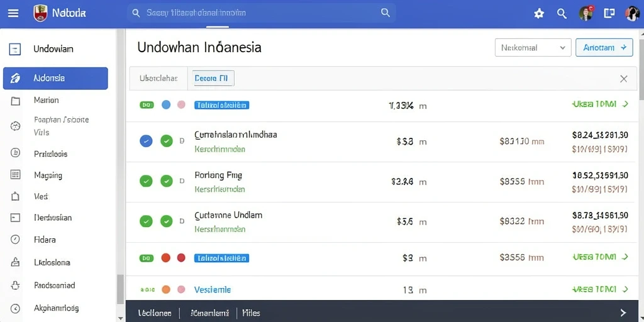
Task: Click the top bar search icon beside the gear
Action: [x=562, y=14]
